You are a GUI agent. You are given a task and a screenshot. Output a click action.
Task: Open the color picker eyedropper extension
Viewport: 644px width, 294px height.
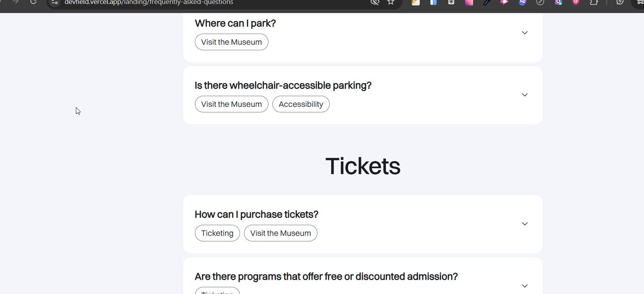[487, 2]
